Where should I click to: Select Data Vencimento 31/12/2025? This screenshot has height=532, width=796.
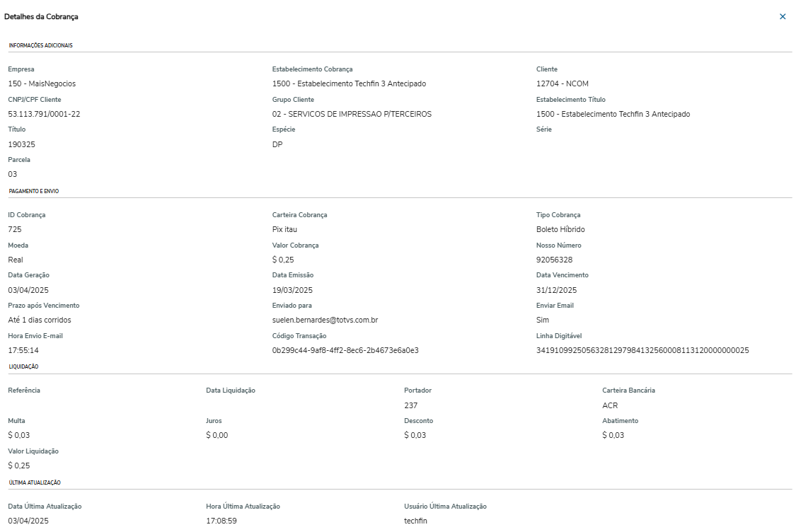(556, 290)
